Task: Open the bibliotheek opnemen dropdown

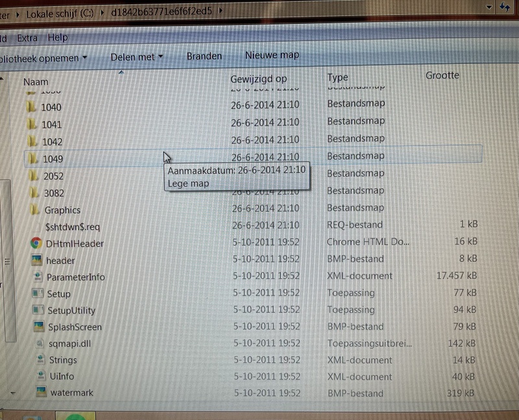Action: pos(43,58)
